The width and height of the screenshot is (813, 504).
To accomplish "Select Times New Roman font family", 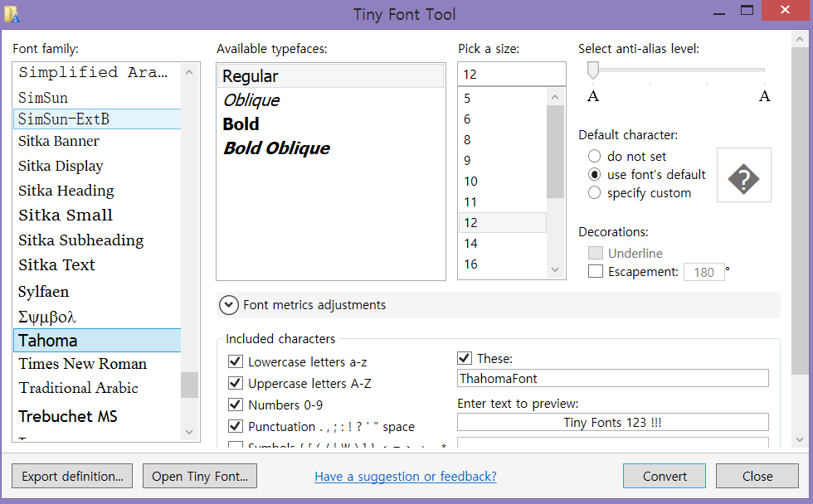I will 83,364.
